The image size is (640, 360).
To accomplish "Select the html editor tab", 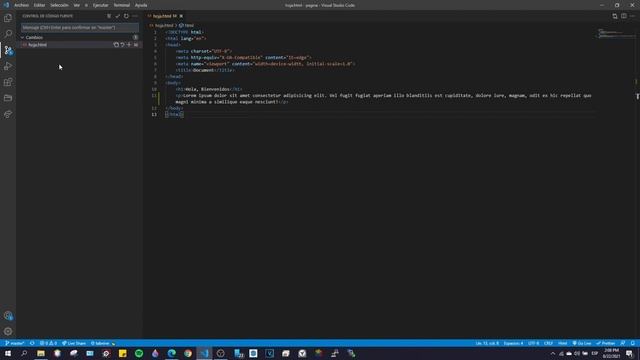I will click(x=165, y=16).
